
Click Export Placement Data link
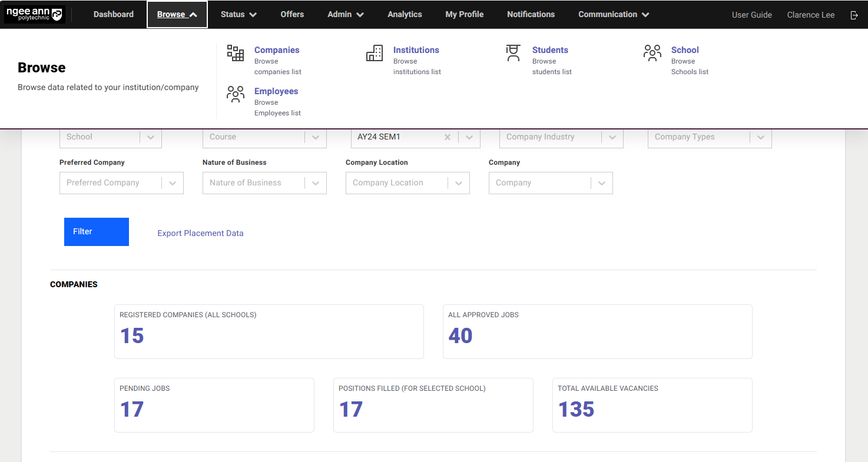click(200, 233)
